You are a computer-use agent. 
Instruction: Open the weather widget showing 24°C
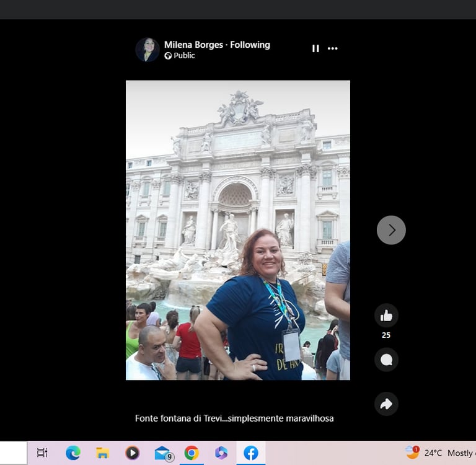(x=440, y=453)
